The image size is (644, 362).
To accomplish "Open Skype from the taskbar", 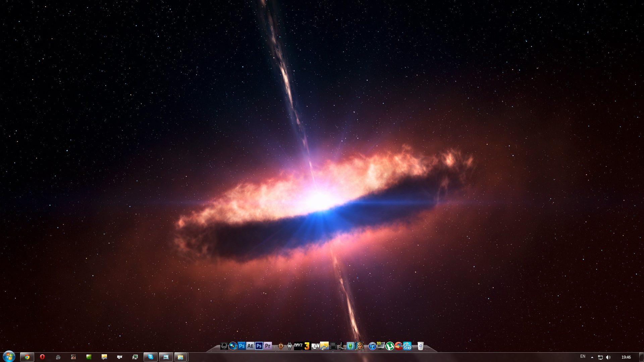I will (x=151, y=357).
